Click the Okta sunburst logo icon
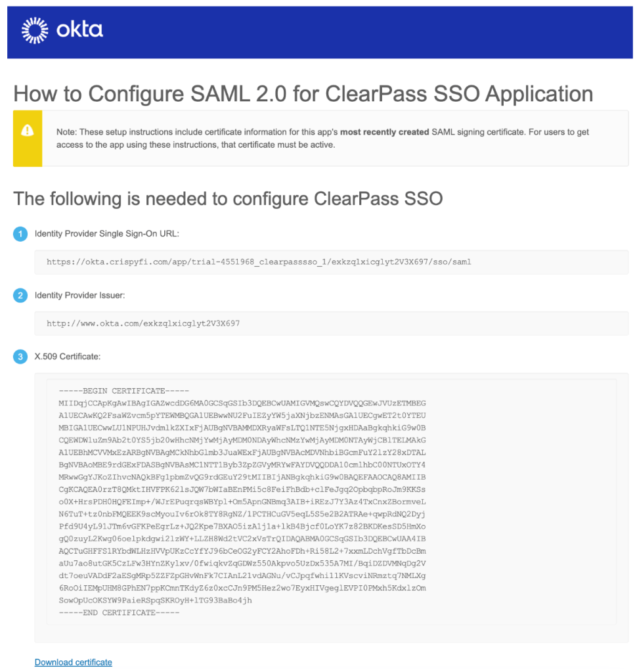This screenshot has width=635, height=672. [35, 30]
